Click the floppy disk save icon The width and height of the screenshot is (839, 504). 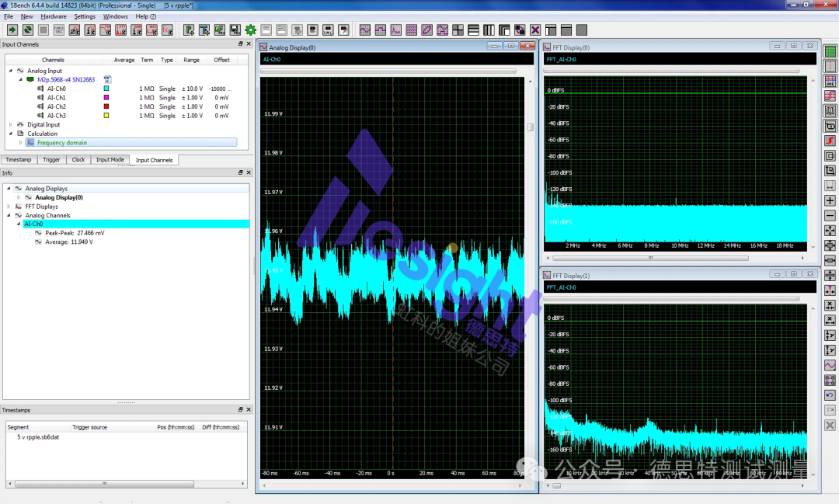(x=235, y=30)
